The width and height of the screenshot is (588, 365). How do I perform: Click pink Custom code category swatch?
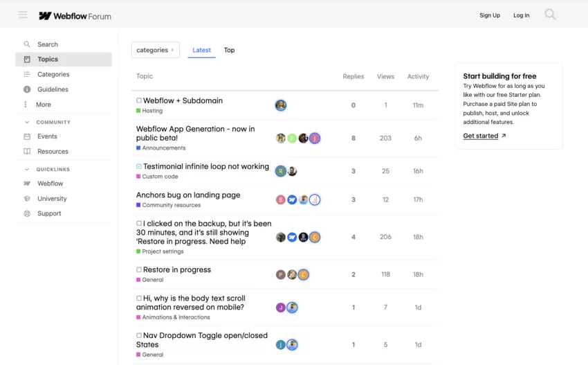(x=138, y=177)
